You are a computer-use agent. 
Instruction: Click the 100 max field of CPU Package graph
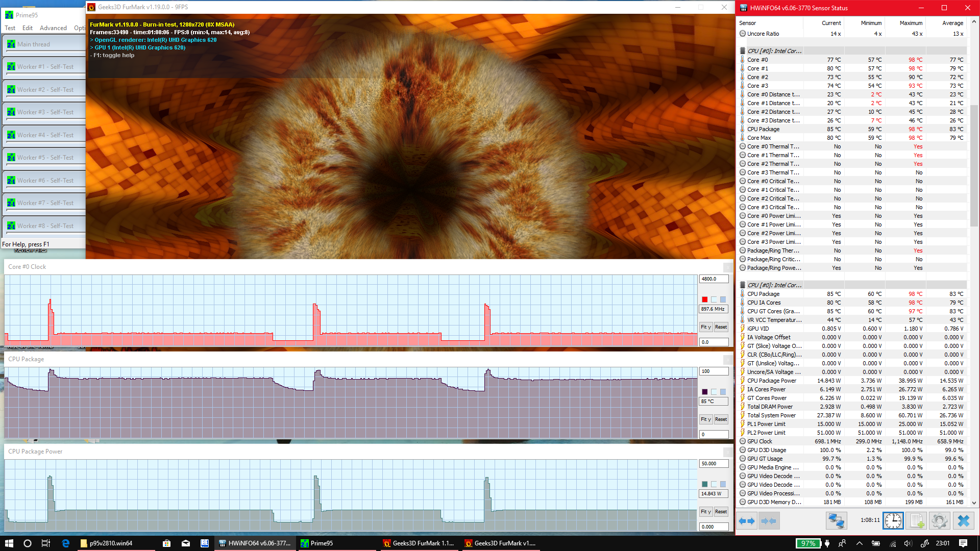714,371
